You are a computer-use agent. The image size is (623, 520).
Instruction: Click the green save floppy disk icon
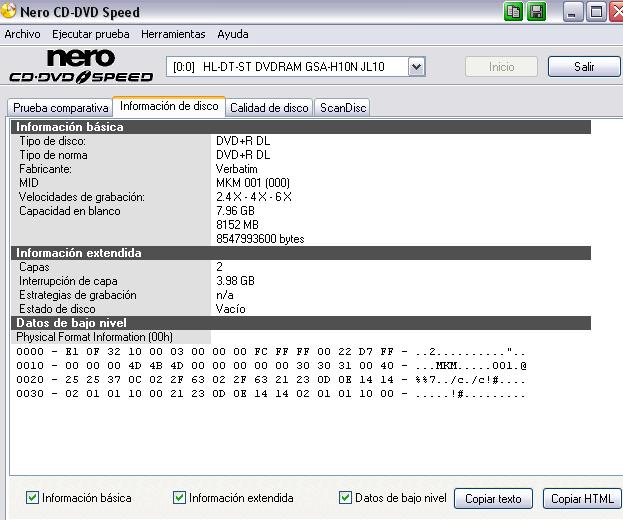[x=537, y=12]
